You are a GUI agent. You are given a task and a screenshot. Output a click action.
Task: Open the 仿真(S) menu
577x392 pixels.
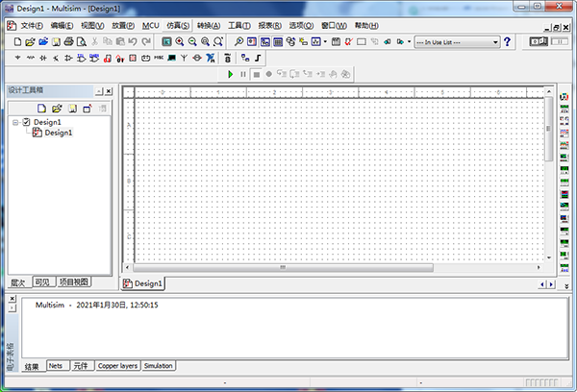[x=175, y=24]
